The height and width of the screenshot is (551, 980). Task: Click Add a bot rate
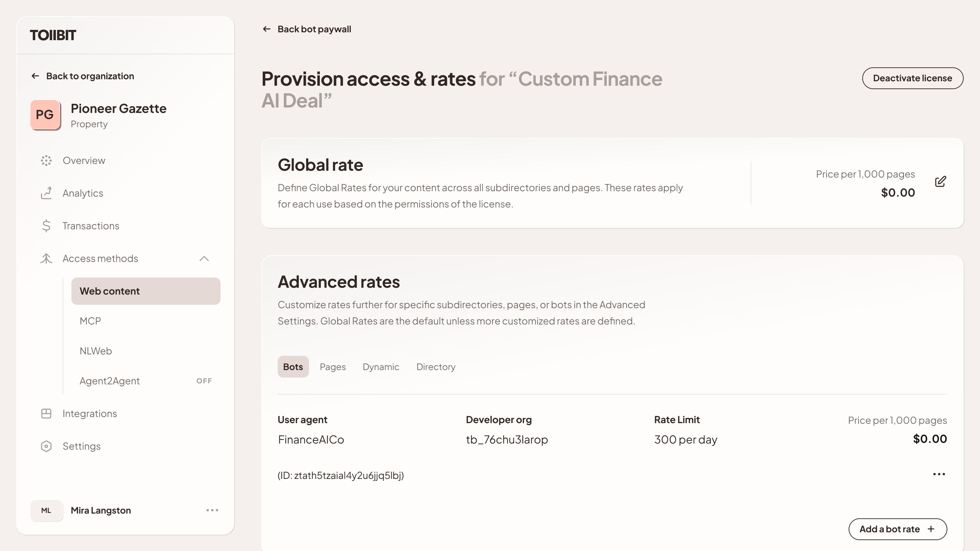(898, 529)
